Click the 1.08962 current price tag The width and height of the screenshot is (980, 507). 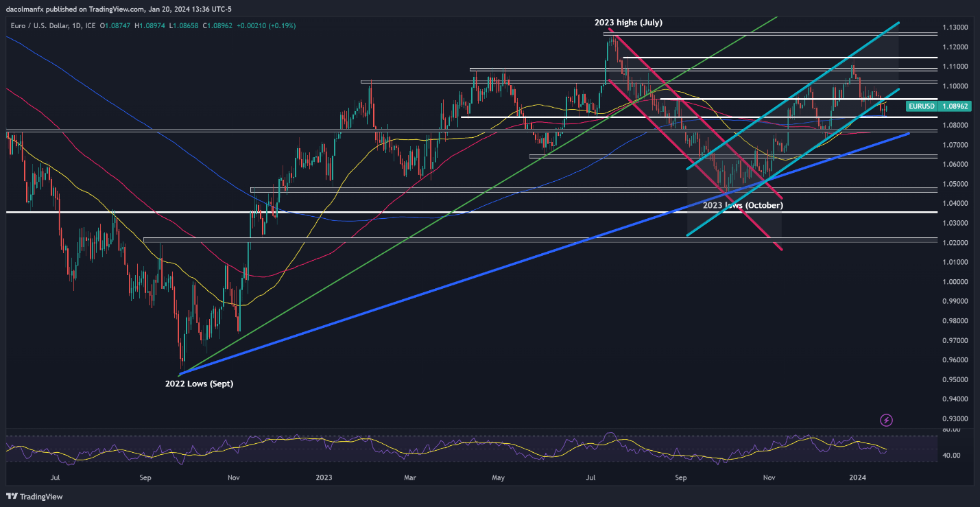tap(954, 106)
